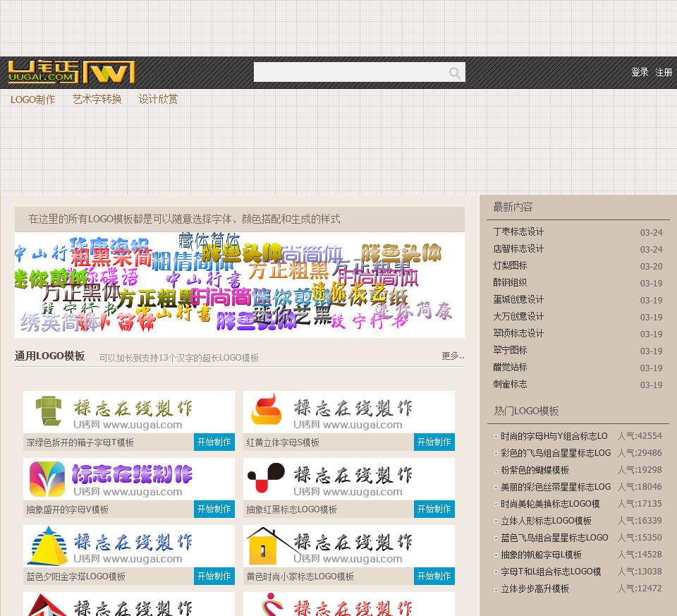Open 立体步步高升模板 popular template
The height and width of the screenshot is (616, 677).
coord(535,588)
